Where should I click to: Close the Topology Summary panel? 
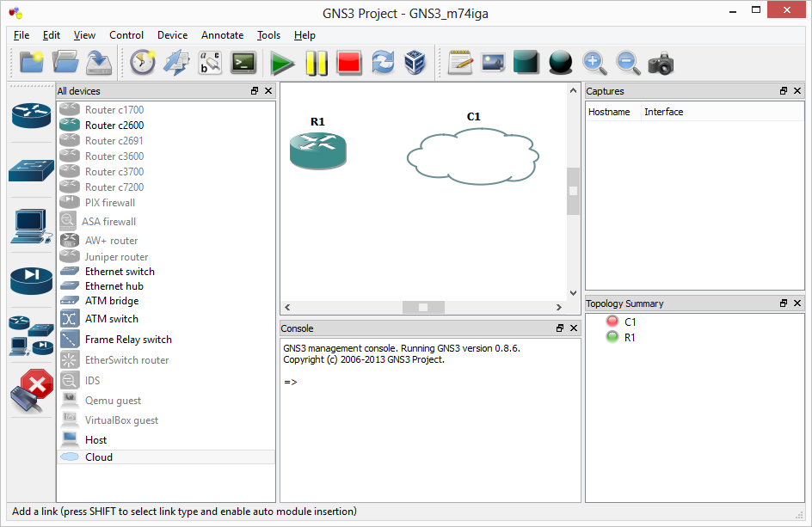tap(797, 303)
